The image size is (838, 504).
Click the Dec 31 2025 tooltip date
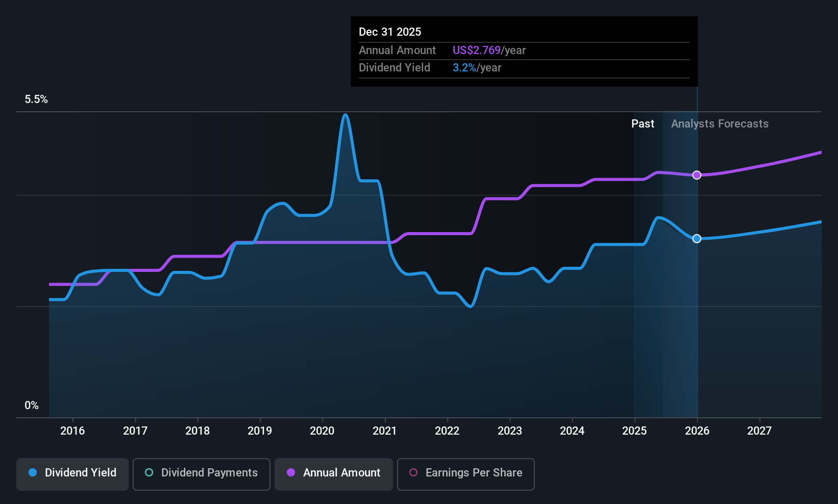click(390, 32)
